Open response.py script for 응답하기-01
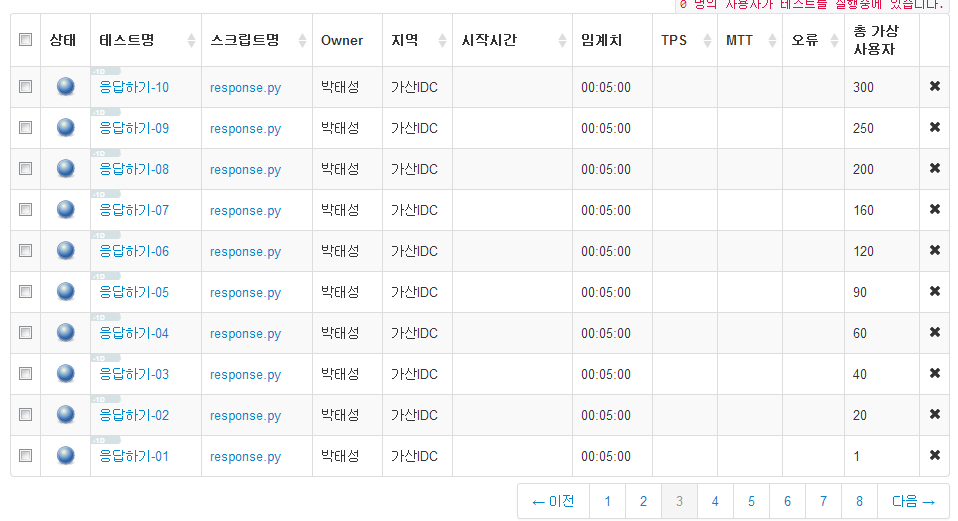This screenshot has height=521, width=958. pyautogui.click(x=245, y=456)
